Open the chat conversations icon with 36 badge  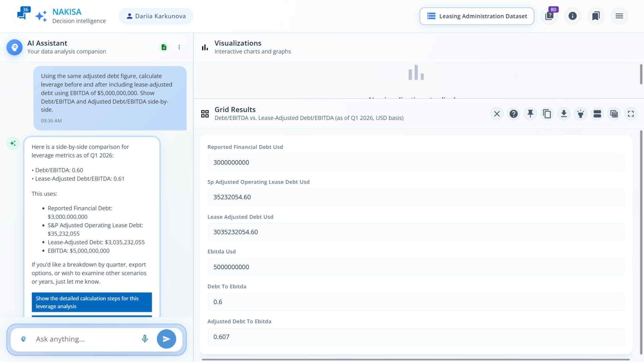22,15
